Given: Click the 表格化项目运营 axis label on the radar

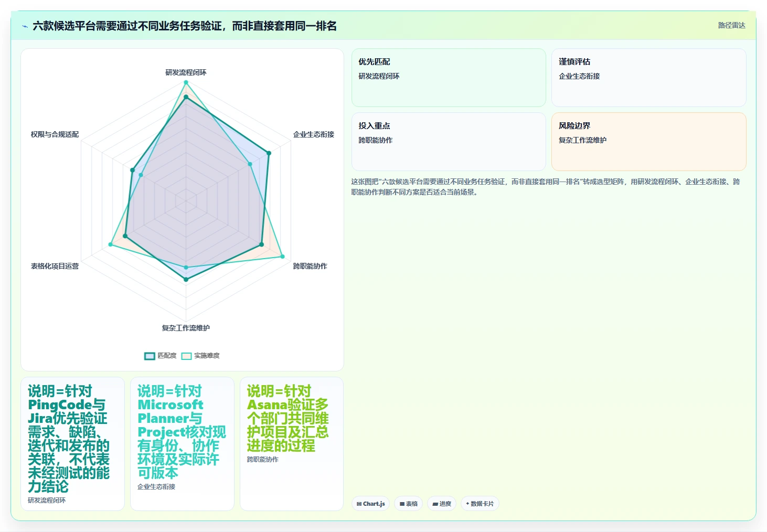Looking at the screenshot, I should 55,266.
